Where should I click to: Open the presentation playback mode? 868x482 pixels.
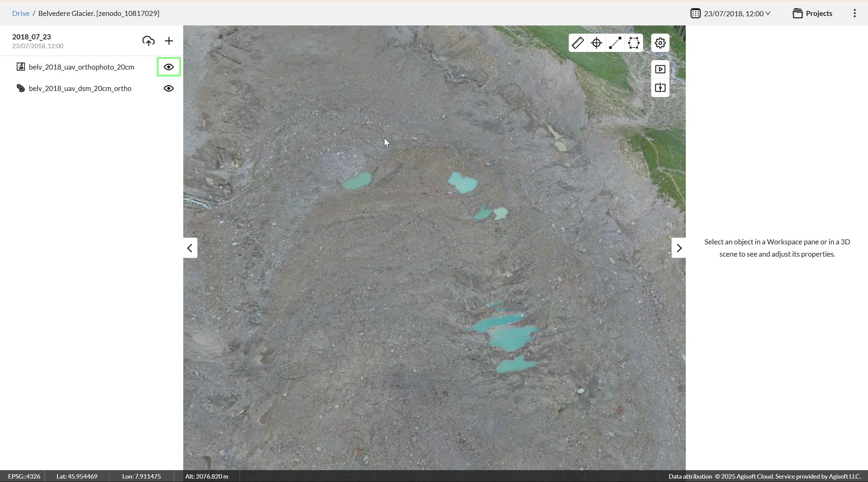[660, 69]
